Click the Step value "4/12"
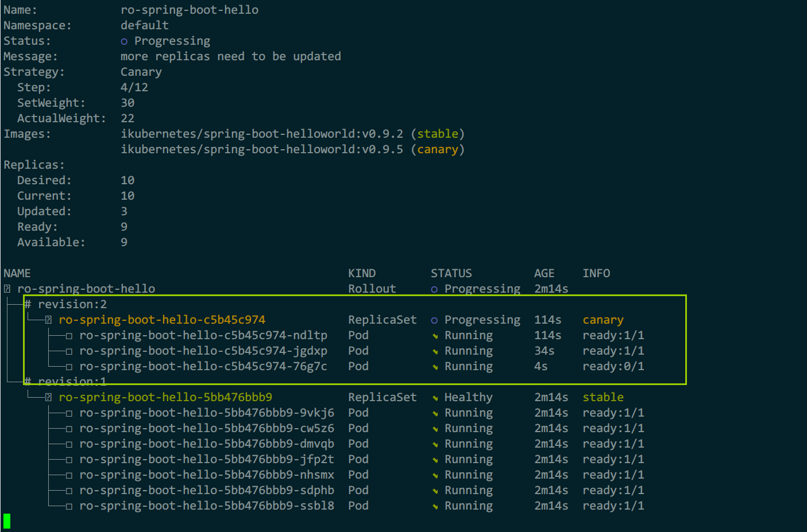Screen dimensions: 807x532 134,87
